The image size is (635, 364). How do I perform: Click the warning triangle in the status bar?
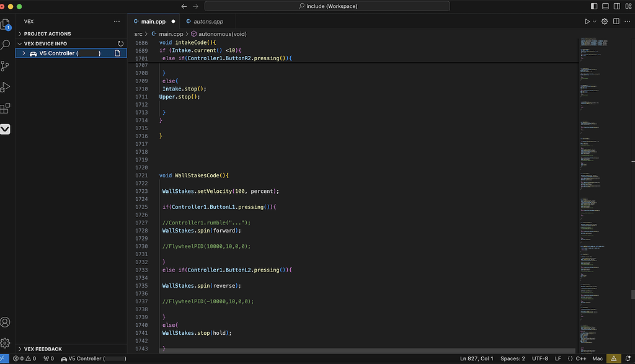click(x=613, y=358)
